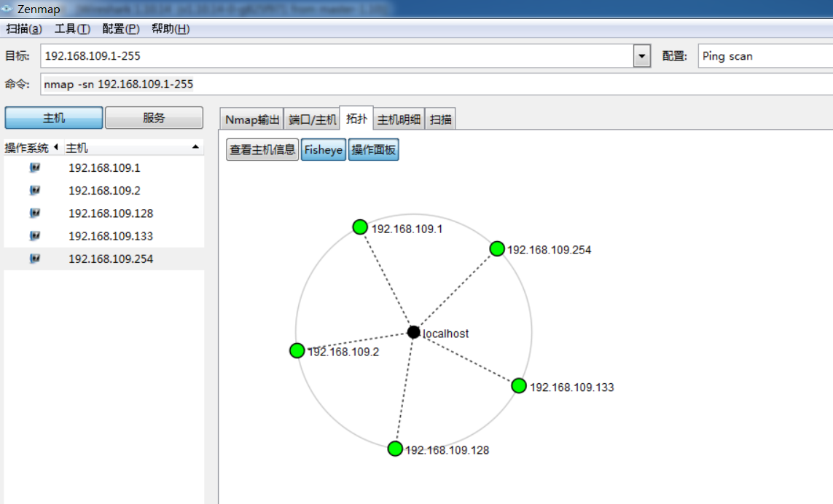Screen dimensions: 833x504
Task: Open the 帮助(H) menu
Action: [x=171, y=28]
